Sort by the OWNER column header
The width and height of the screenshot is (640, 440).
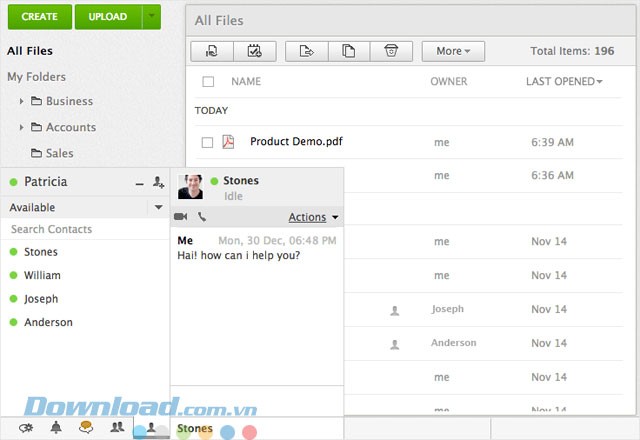coord(449,82)
